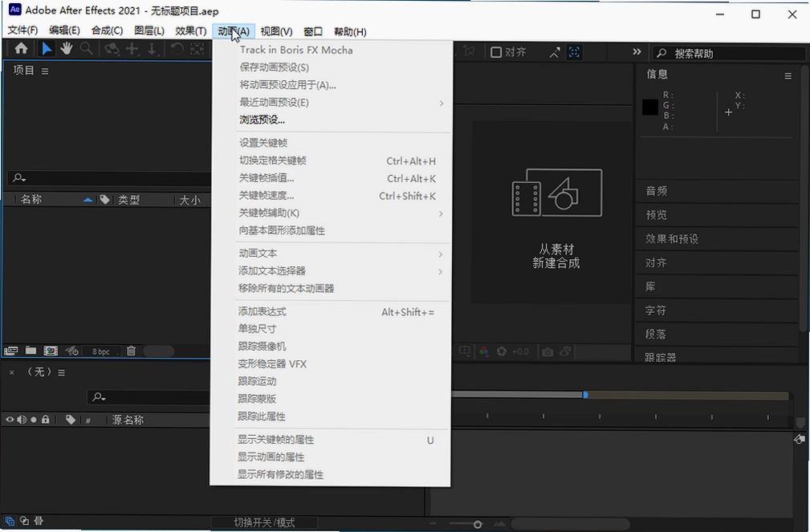Screen dimensions: 810x532
Task: Select the Rotation tool
Action: 177,49
